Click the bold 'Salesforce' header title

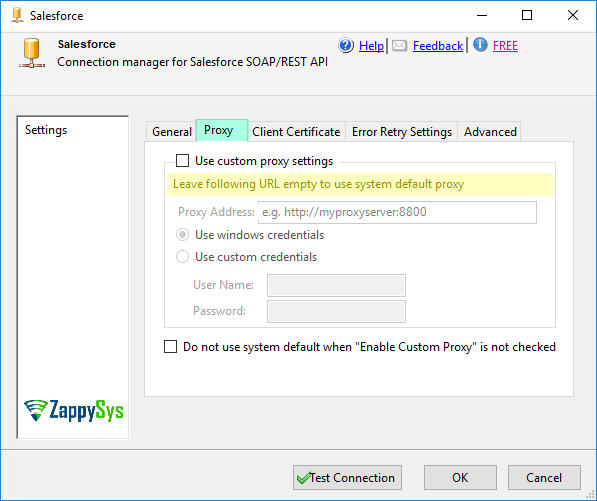[x=87, y=44]
